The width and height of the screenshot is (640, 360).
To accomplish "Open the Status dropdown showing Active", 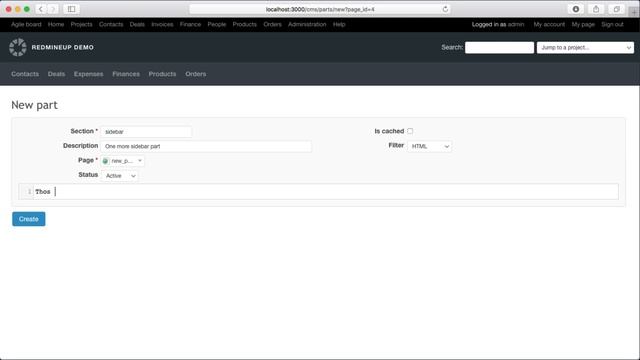I will 120,176.
